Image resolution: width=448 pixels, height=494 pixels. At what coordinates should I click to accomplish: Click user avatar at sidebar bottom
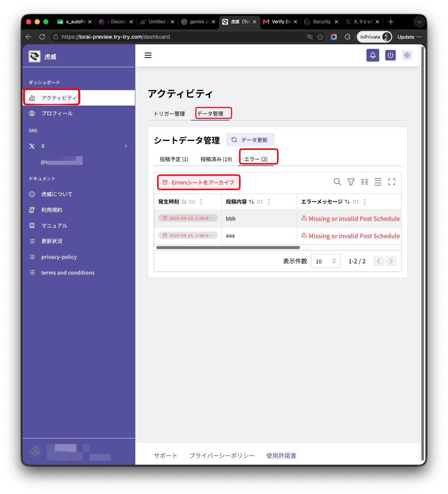36,452
